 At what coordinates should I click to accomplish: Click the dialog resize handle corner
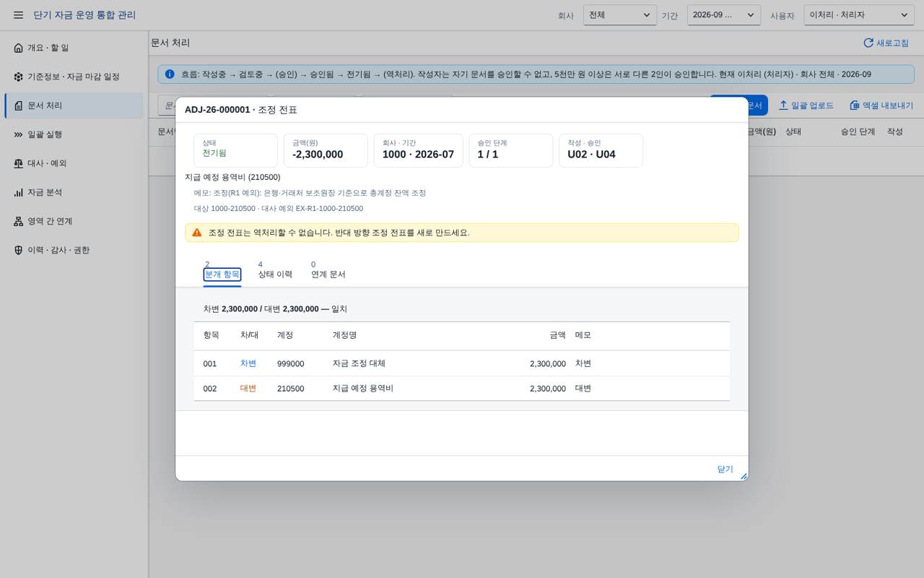[744, 476]
